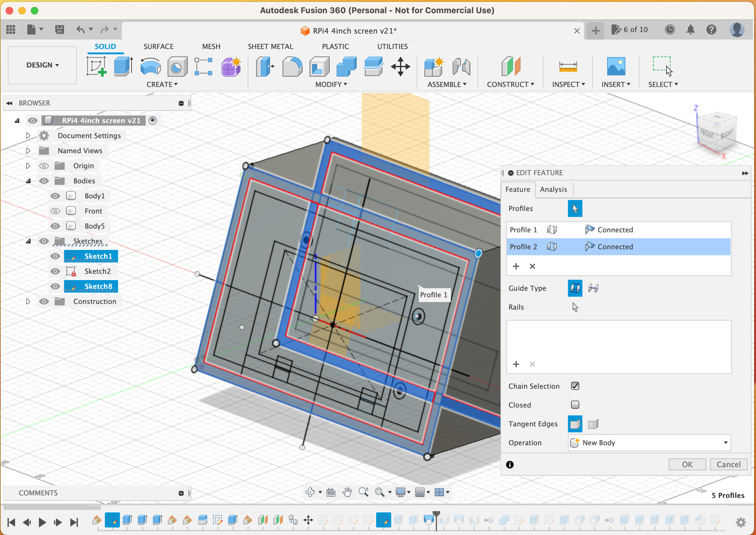Image resolution: width=756 pixels, height=535 pixels.
Task: Select the Offset Face tool
Action: click(373, 66)
